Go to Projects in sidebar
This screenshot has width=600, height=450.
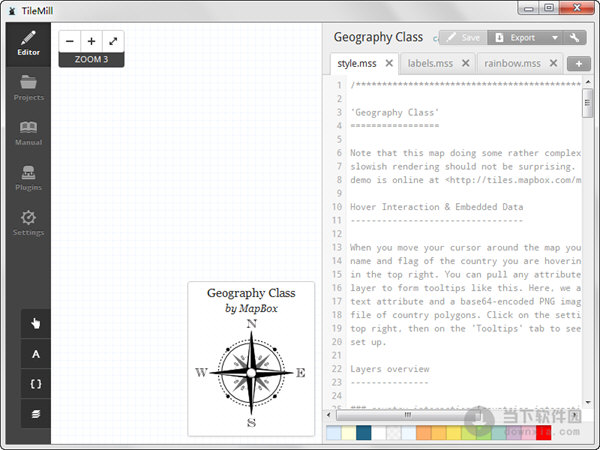tap(28, 89)
